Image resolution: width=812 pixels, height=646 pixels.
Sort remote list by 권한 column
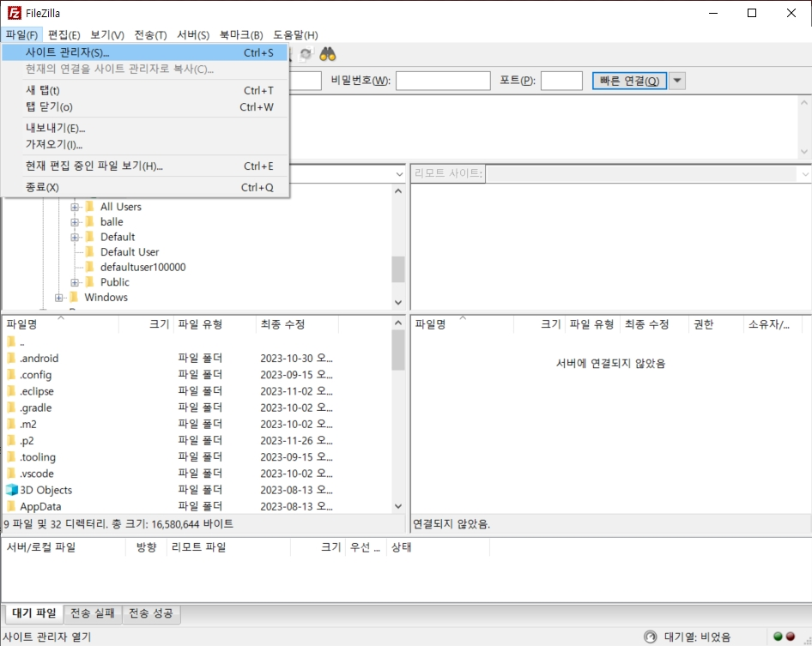pos(716,324)
